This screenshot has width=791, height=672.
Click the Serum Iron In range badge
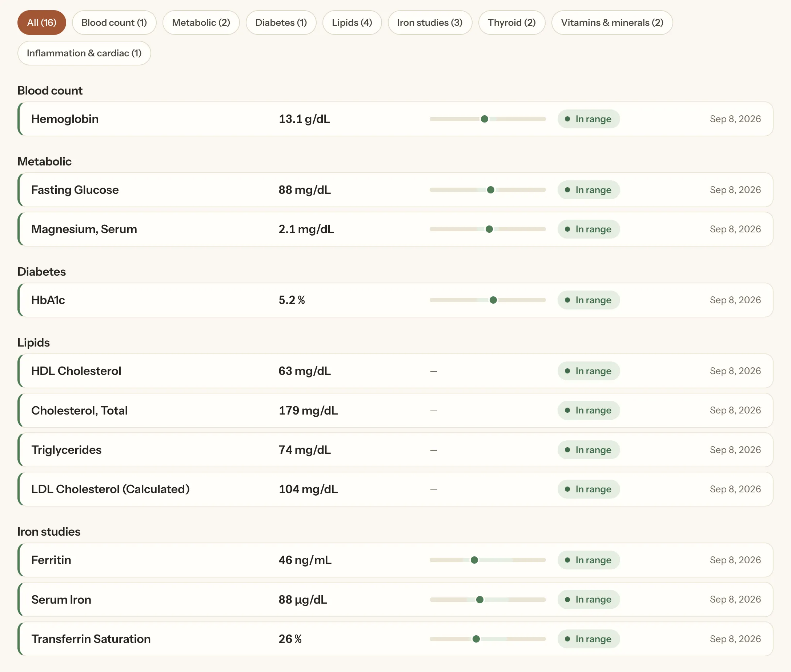(x=589, y=599)
